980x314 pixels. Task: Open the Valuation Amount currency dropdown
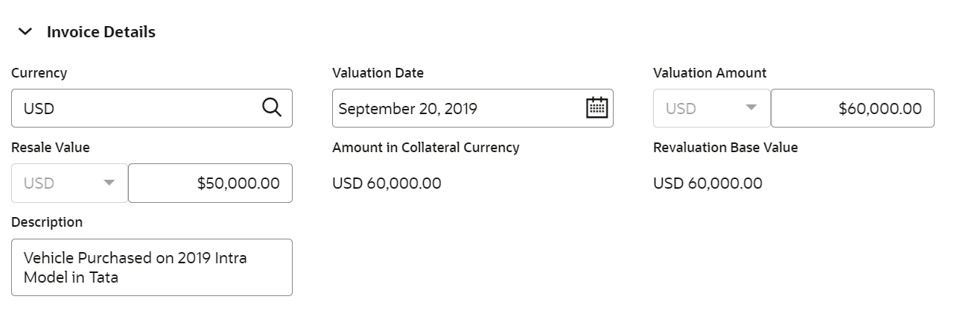pos(711,108)
